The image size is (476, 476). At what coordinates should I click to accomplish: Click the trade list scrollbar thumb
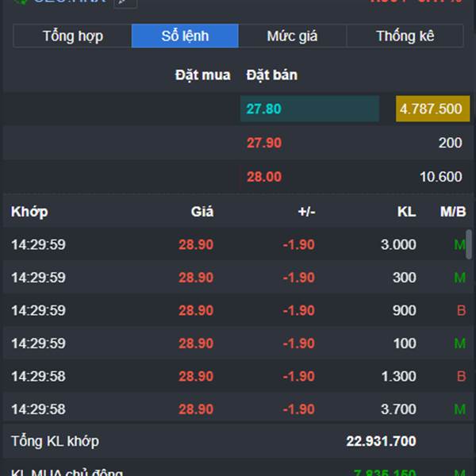pos(469,244)
